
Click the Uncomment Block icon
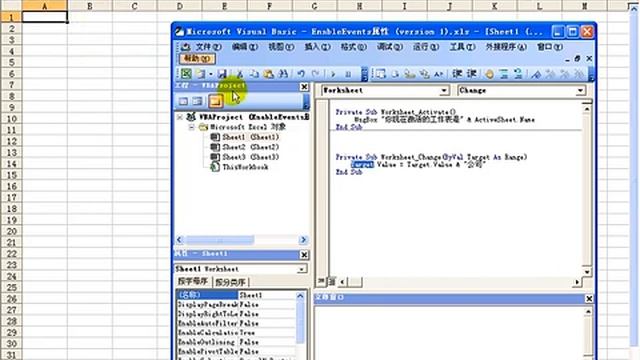coord(518,74)
